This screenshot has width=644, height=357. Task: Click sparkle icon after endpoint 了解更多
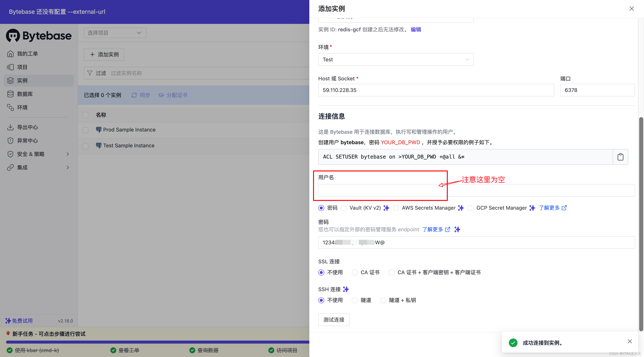point(457,229)
